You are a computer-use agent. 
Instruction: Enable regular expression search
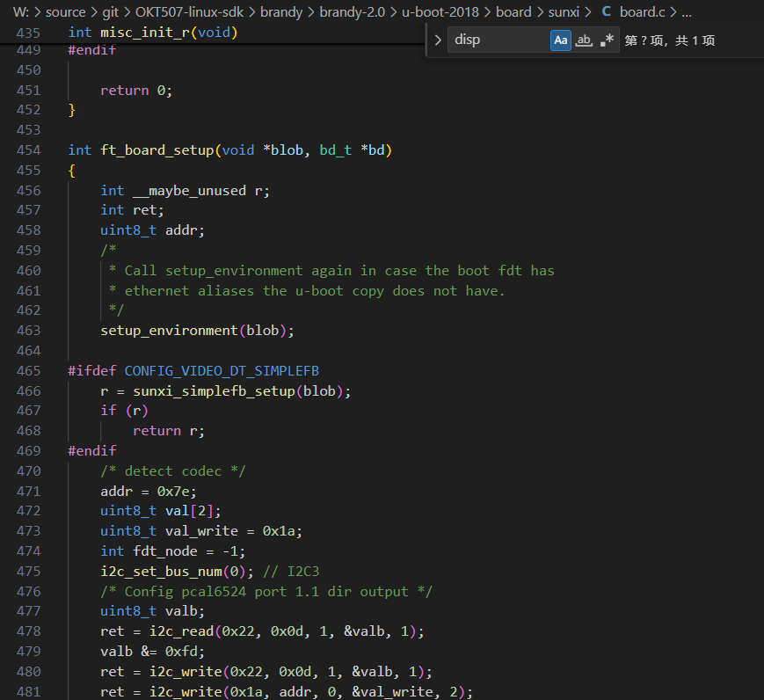607,40
